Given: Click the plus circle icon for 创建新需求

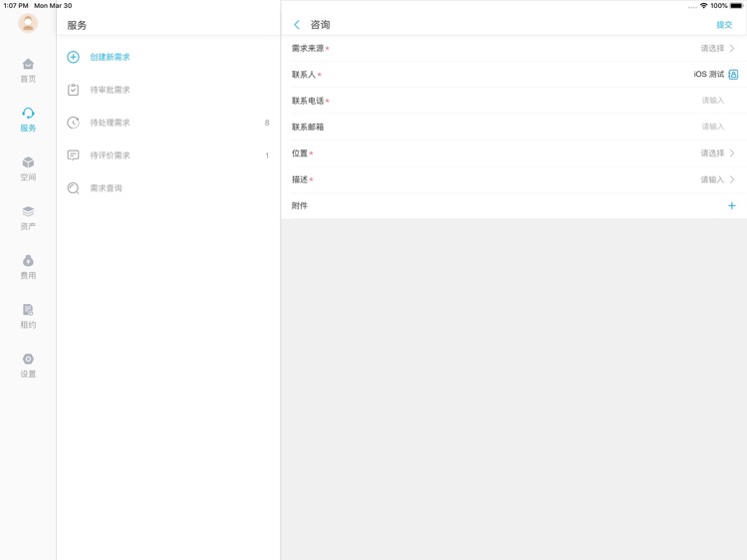Looking at the screenshot, I should point(73,57).
